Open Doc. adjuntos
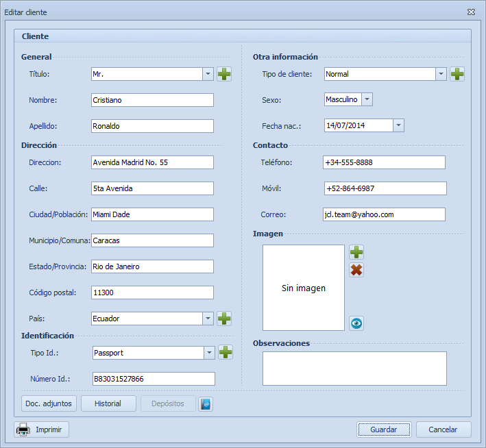Image resolution: width=486 pixels, height=448 pixels. tap(49, 404)
